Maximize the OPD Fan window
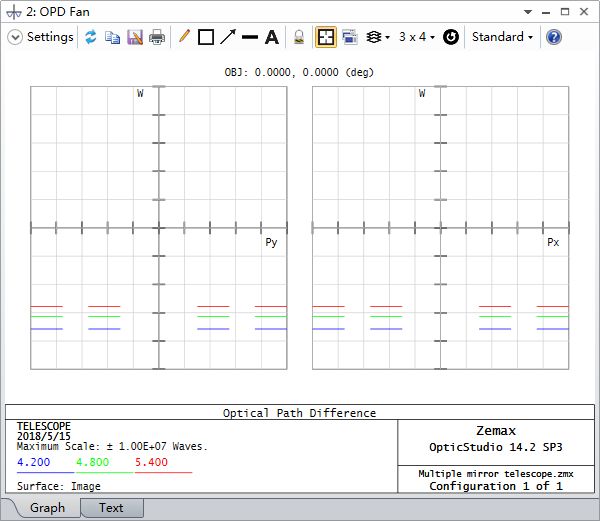600x521 pixels. pyautogui.click(x=565, y=12)
